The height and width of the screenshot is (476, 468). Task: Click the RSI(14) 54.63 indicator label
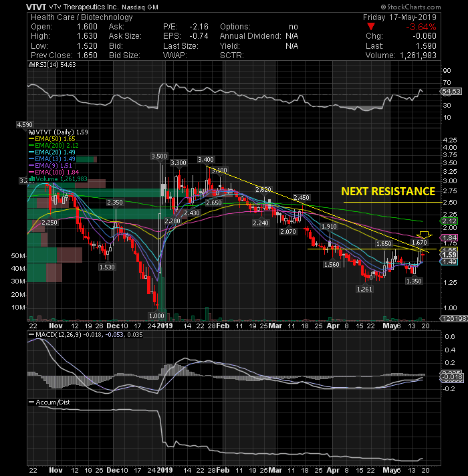[52, 65]
